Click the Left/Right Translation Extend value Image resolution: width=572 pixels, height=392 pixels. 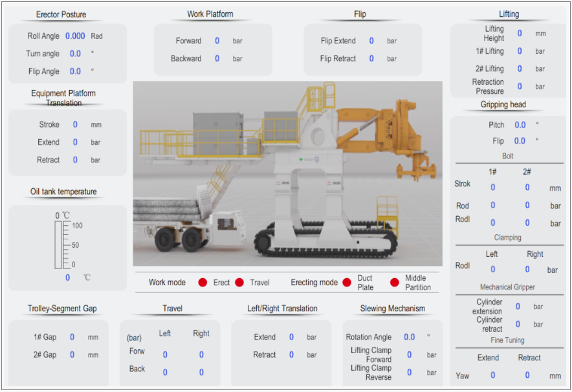tap(291, 337)
